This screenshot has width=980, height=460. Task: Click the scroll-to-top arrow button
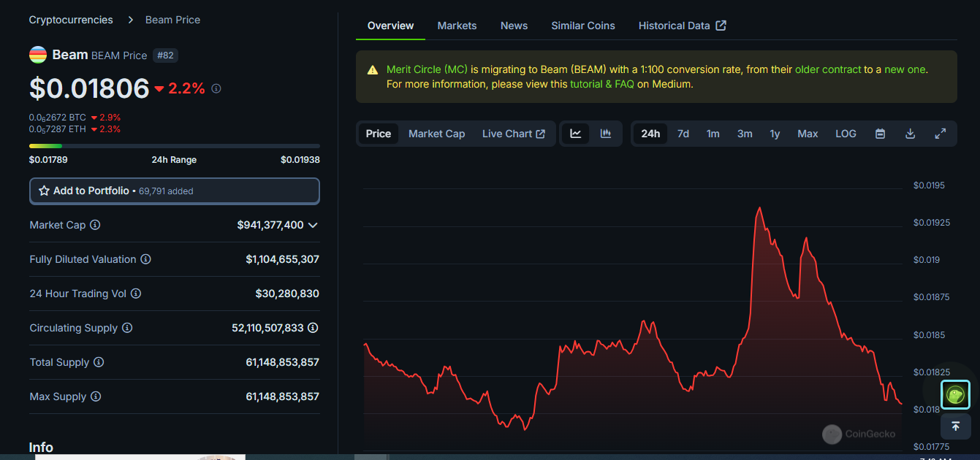[956, 426]
